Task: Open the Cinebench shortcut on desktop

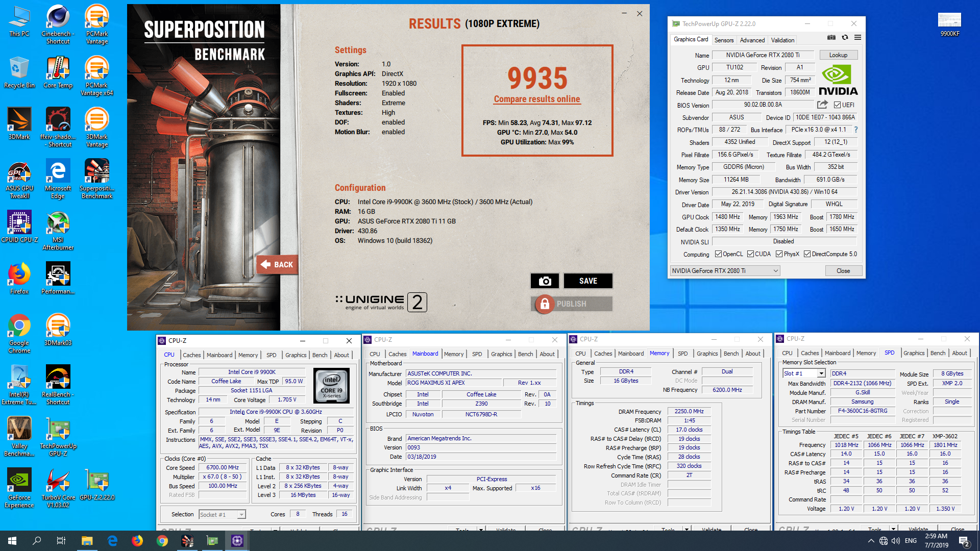Action: pos(58,24)
